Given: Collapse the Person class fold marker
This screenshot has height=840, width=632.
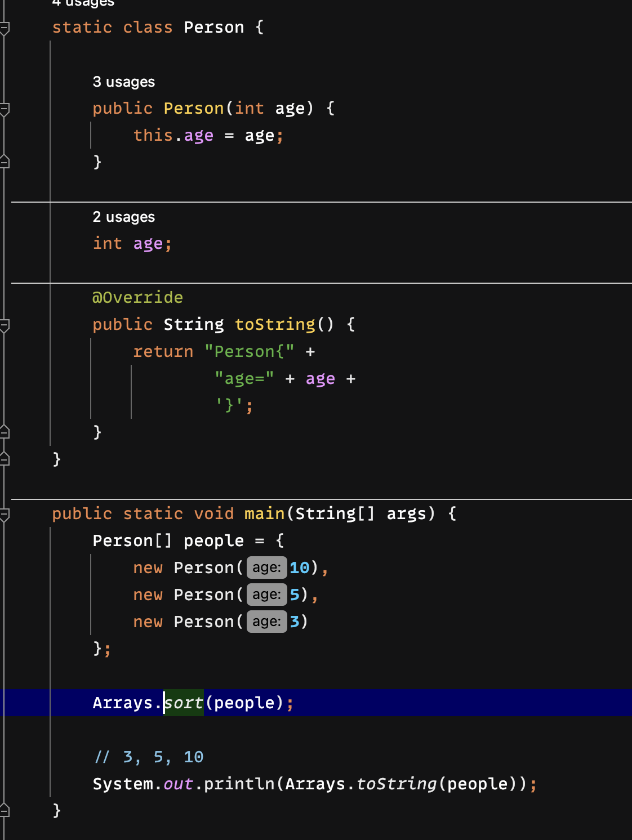Looking at the screenshot, I should pos(5,28).
